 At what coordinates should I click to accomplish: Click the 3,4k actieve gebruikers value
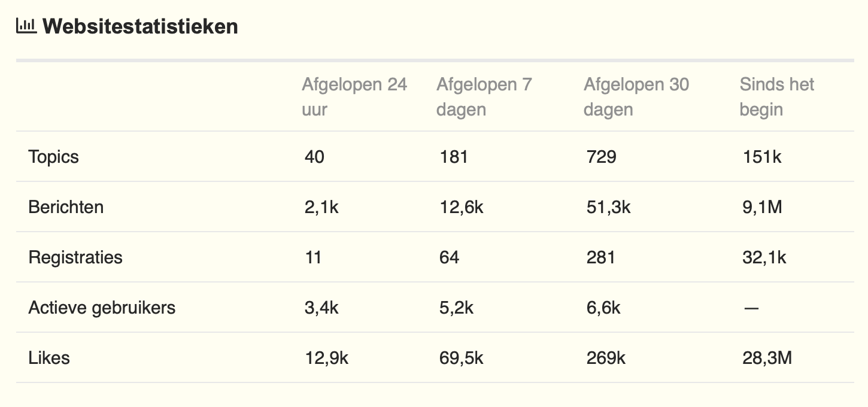click(x=321, y=308)
